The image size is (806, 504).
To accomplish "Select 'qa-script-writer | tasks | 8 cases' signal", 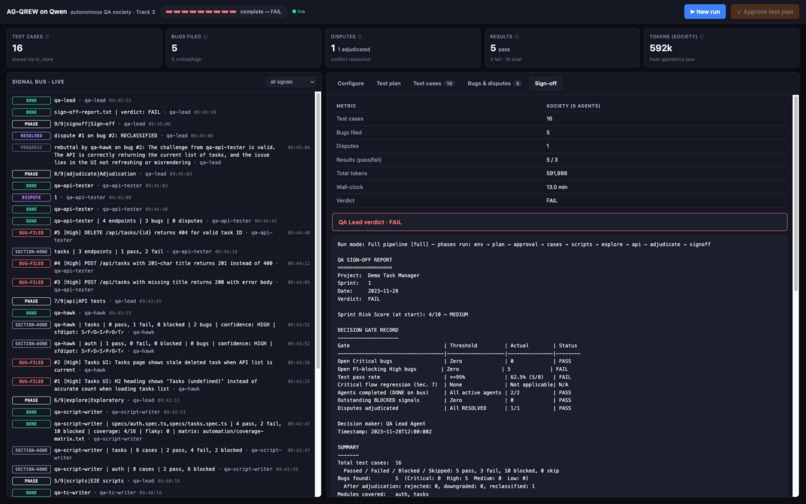I will click(163, 454).
